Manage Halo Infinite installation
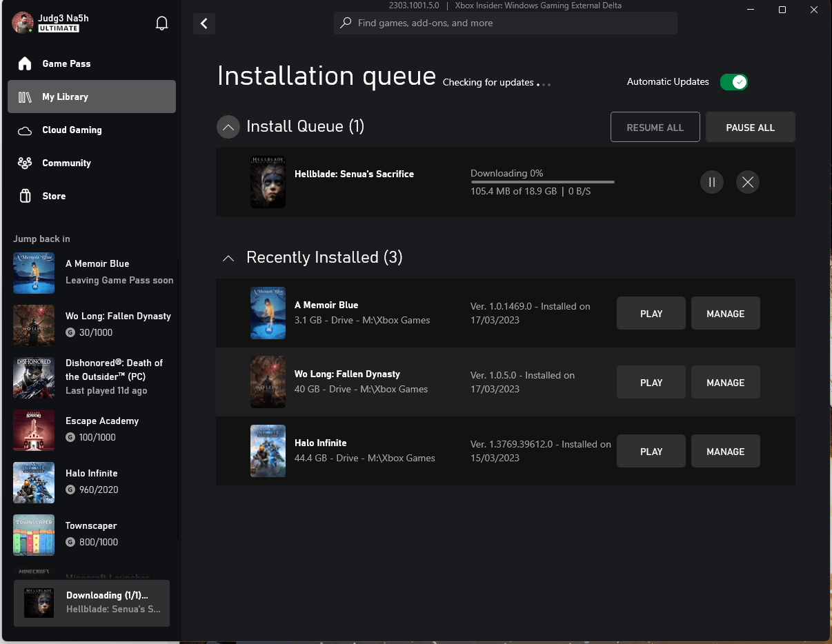This screenshot has width=832, height=644. point(726,452)
